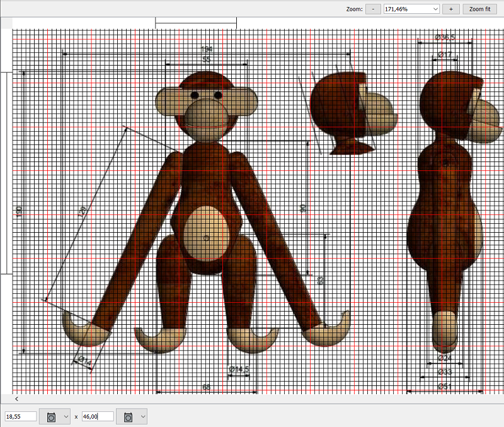The height and width of the screenshot is (427, 504).
Task: Open the width unit dropdown next to 18,55
Action: click(x=55, y=416)
